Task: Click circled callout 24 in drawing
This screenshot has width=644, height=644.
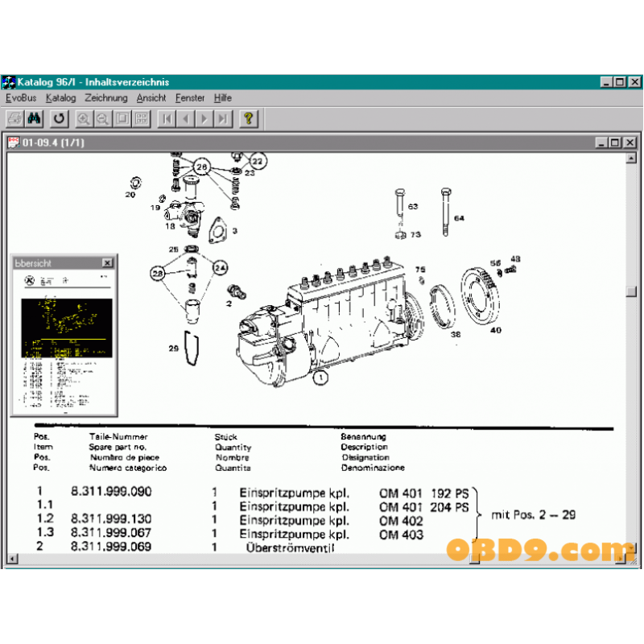Action: pos(220,268)
